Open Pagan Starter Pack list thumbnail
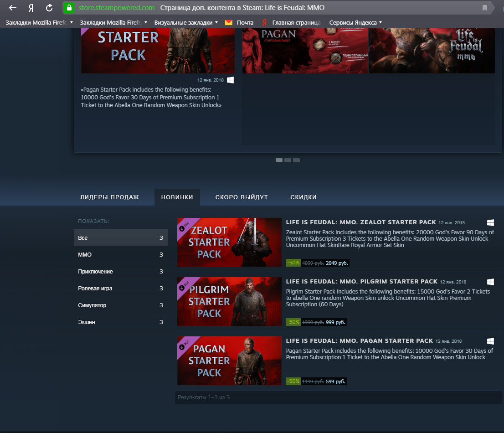The width and height of the screenshot is (504, 433). [229, 361]
